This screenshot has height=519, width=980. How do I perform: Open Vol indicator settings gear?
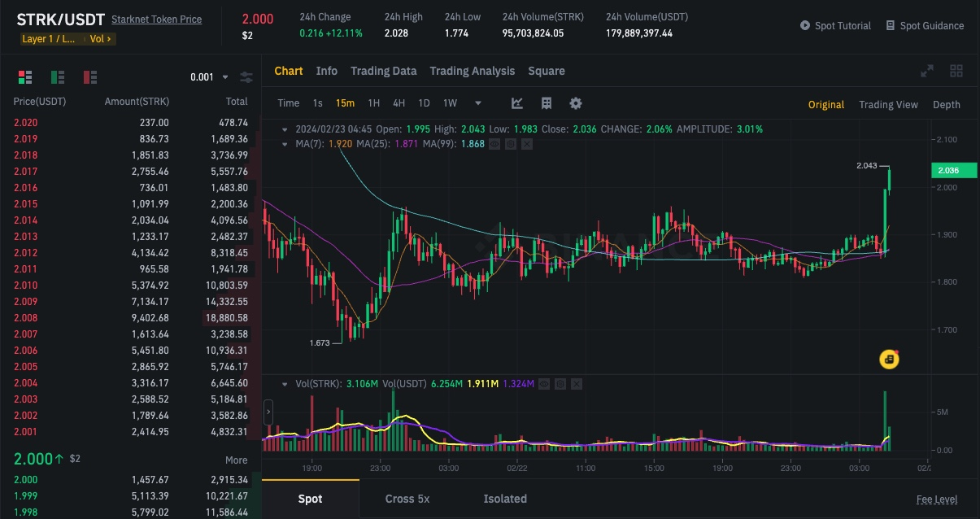point(560,383)
